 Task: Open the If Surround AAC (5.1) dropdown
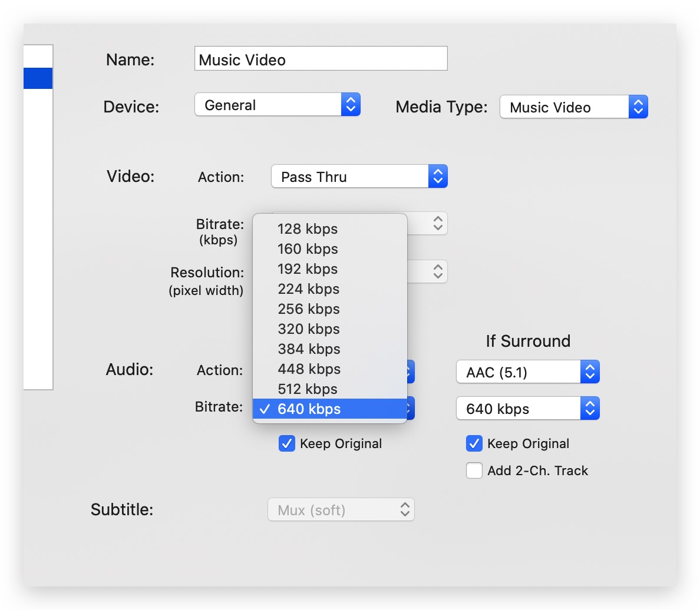[x=527, y=372]
